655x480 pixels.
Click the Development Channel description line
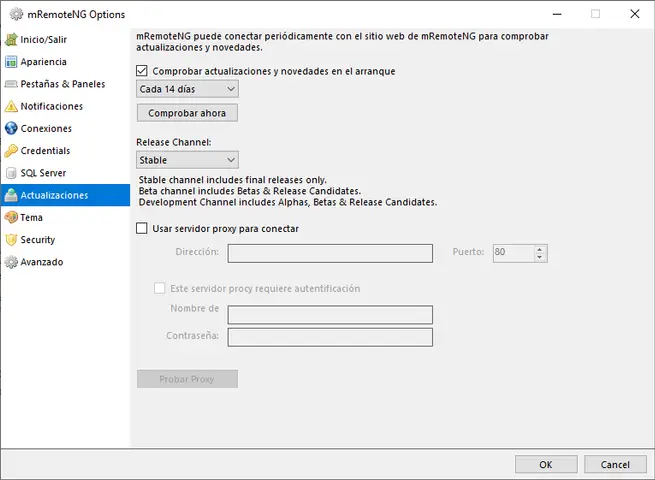[x=288, y=202]
